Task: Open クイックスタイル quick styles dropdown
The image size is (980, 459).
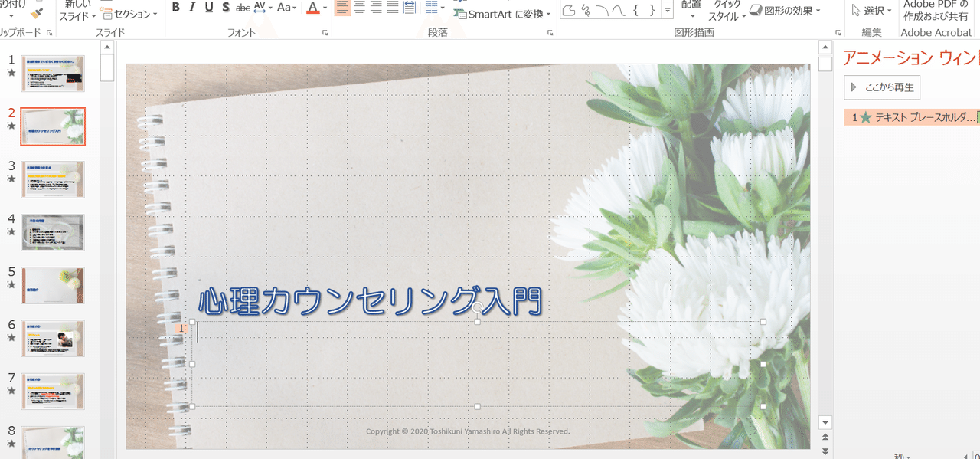Action: [x=727, y=11]
